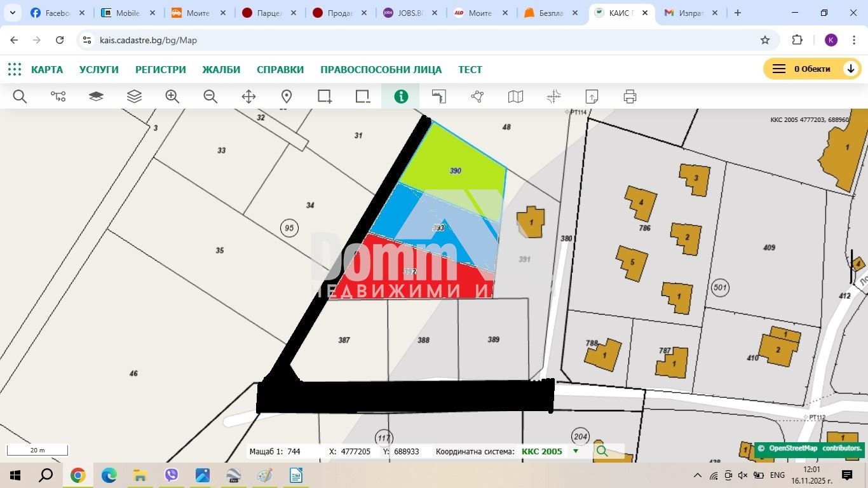The width and height of the screenshot is (868, 488).
Task: Open the УСЛУГИ menu
Action: pyautogui.click(x=98, y=69)
